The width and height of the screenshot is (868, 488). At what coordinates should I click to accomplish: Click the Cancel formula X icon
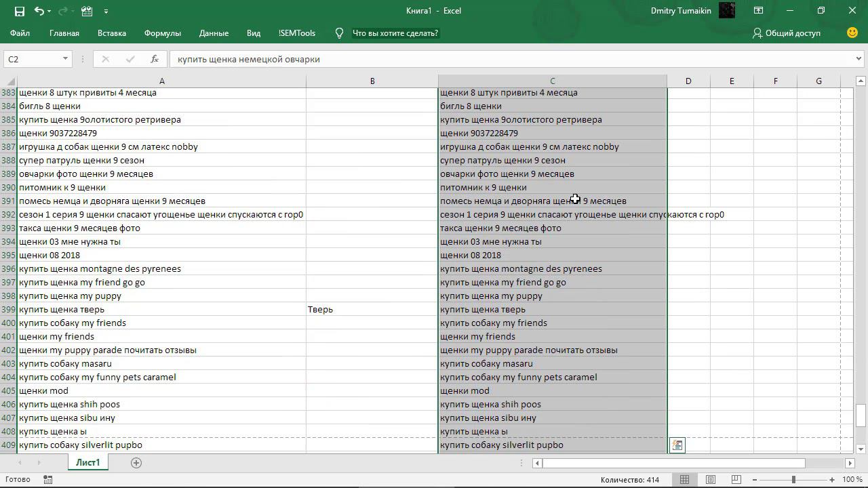click(x=105, y=59)
